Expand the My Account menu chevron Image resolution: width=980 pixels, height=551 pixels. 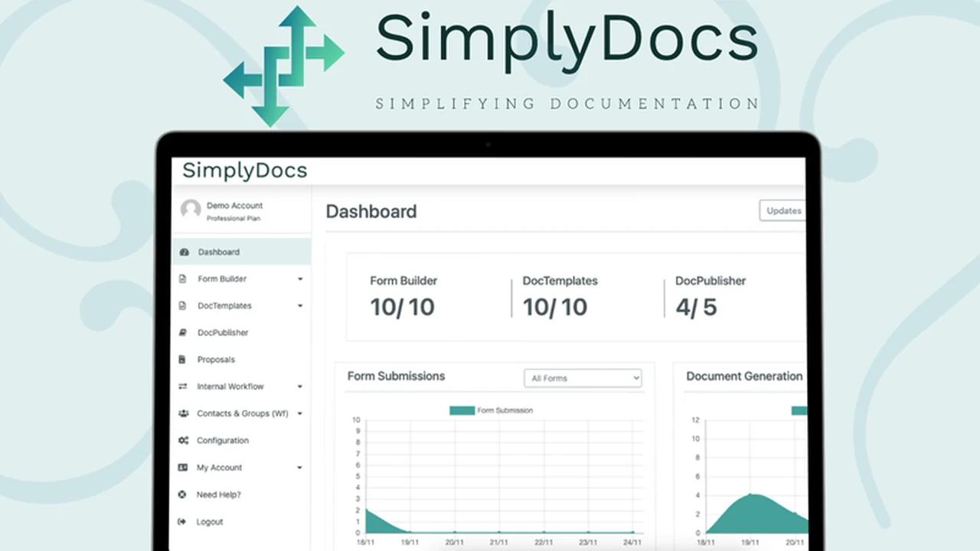(x=300, y=467)
